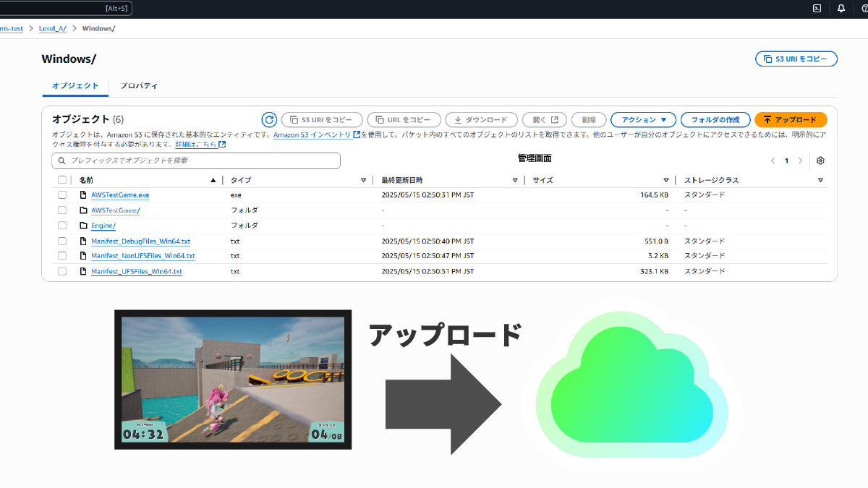This screenshot has width=868, height=488.
Task: Click the 164.5 KB size cell
Action: click(655, 195)
